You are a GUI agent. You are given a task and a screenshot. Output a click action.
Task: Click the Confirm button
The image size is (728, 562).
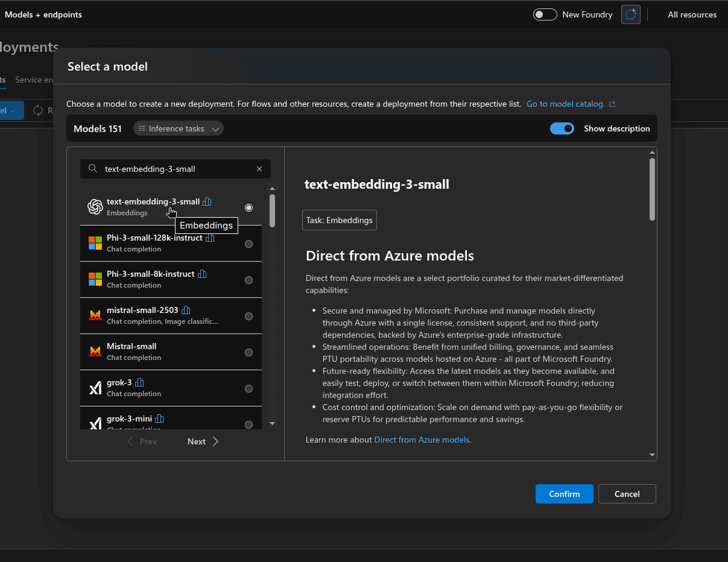click(564, 493)
